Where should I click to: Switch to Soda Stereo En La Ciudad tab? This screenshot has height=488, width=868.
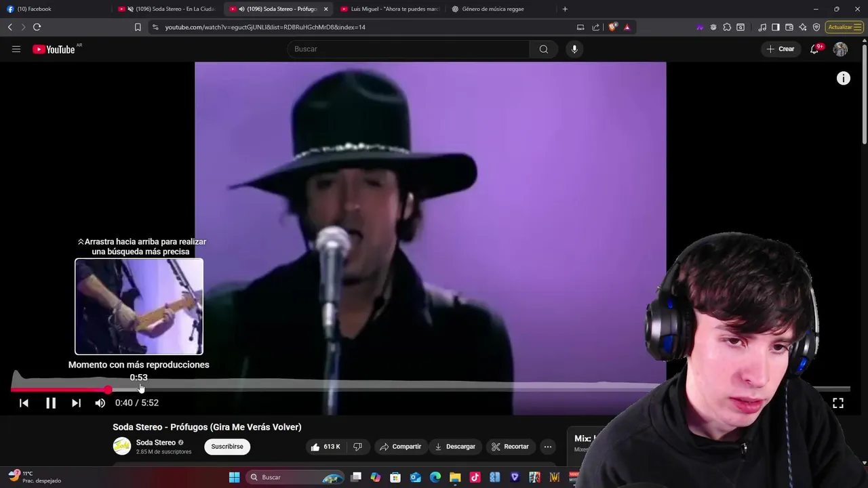tap(167, 9)
